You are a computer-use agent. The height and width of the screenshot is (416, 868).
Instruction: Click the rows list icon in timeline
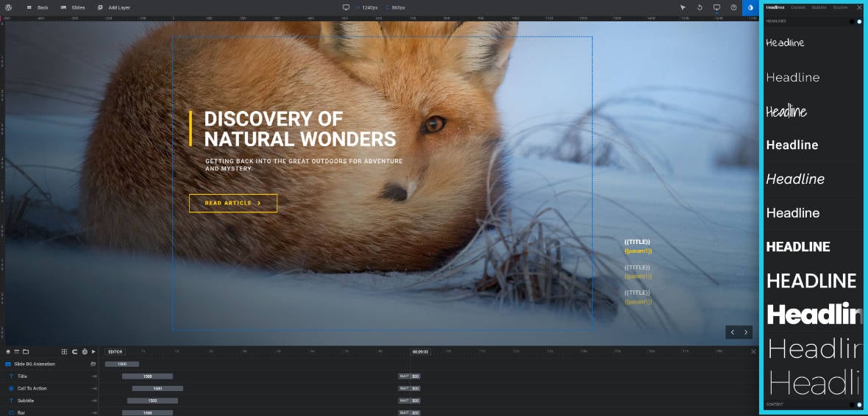[x=17, y=352]
